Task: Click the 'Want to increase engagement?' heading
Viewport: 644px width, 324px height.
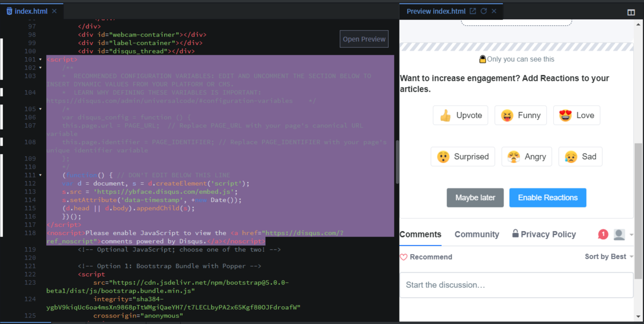Action: 504,84
